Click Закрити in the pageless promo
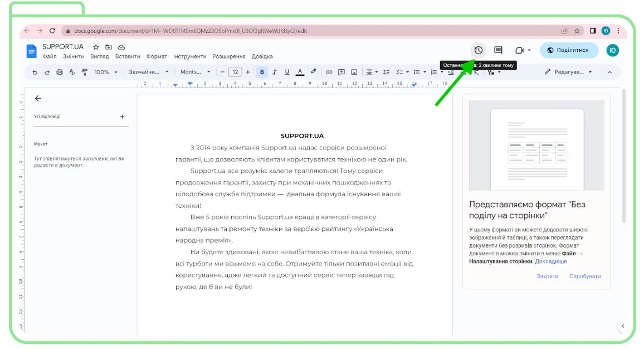 (x=547, y=276)
